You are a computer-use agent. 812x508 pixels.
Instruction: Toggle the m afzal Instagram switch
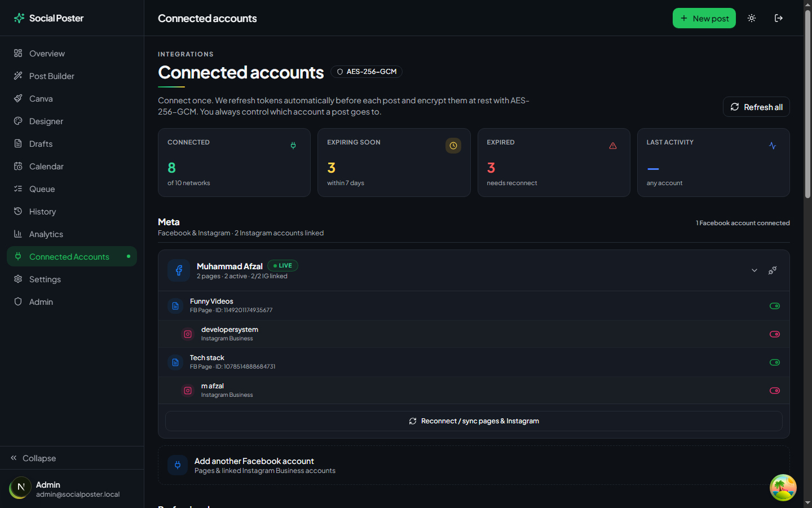[x=775, y=391]
